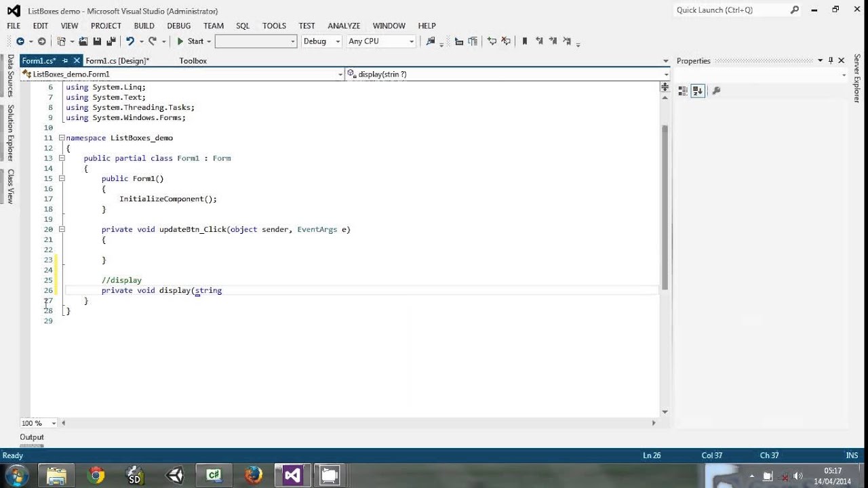Image resolution: width=868 pixels, height=488 pixels.
Task: Sort Properties alphabetically
Action: [698, 90]
